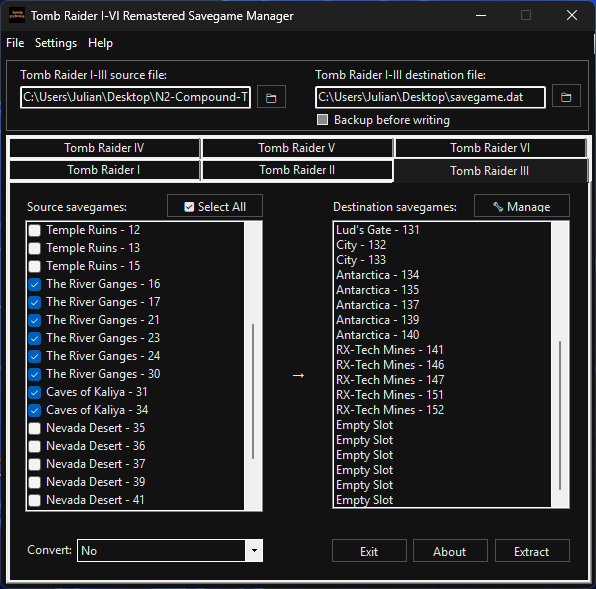Select the Tomb Raider III tab
596x589 pixels.
pos(490,171)
